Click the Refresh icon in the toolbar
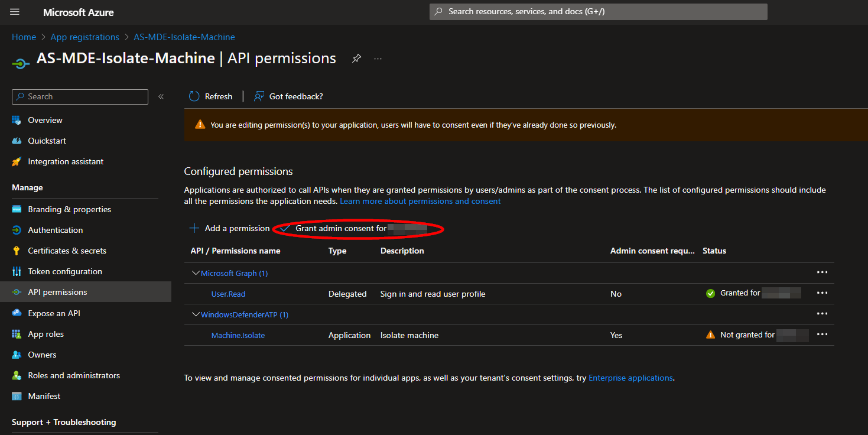The height and width of the screenshot is (435, 868). [x=194, y=96]
